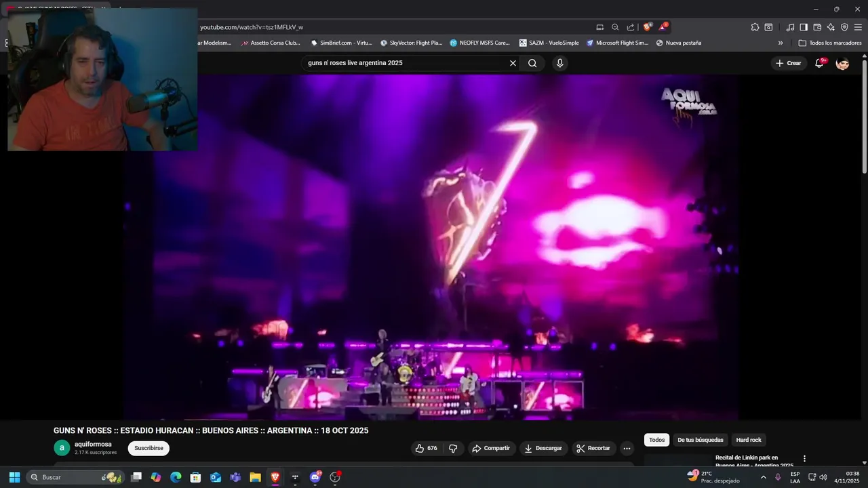Viewport: 868px width, 488px height.
Task: Open Assetto Corsa Club bookmark
Action: [271, 43]
